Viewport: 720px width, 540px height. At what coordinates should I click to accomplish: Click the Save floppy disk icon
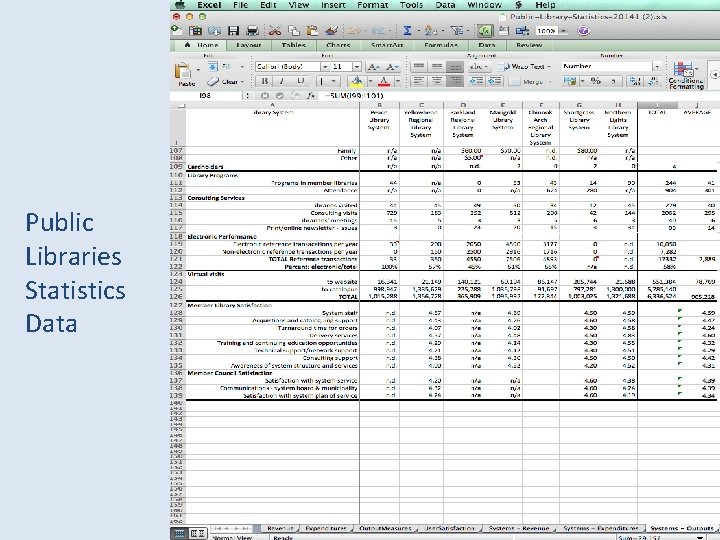pyautogui.click(x=234, y=31)
